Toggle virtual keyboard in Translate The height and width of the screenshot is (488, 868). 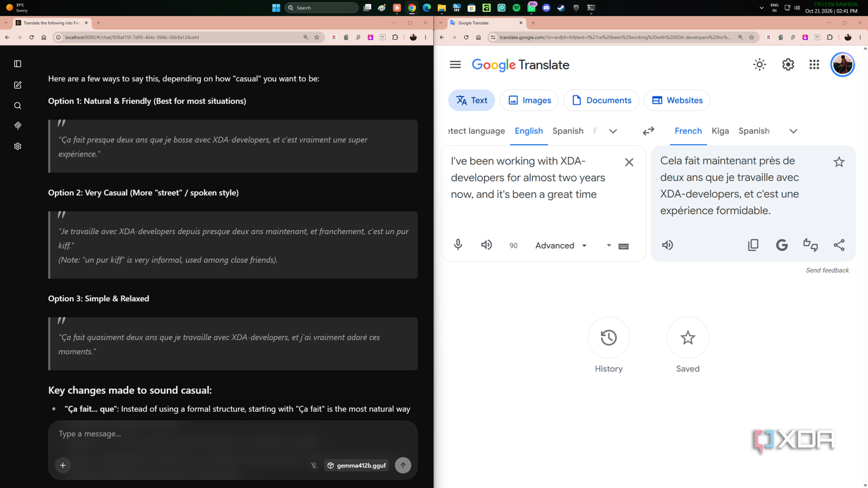click(623, 246)
